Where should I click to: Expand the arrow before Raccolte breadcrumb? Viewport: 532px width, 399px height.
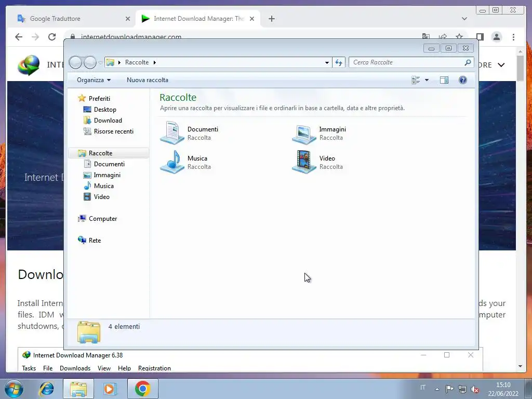point(119,62)
